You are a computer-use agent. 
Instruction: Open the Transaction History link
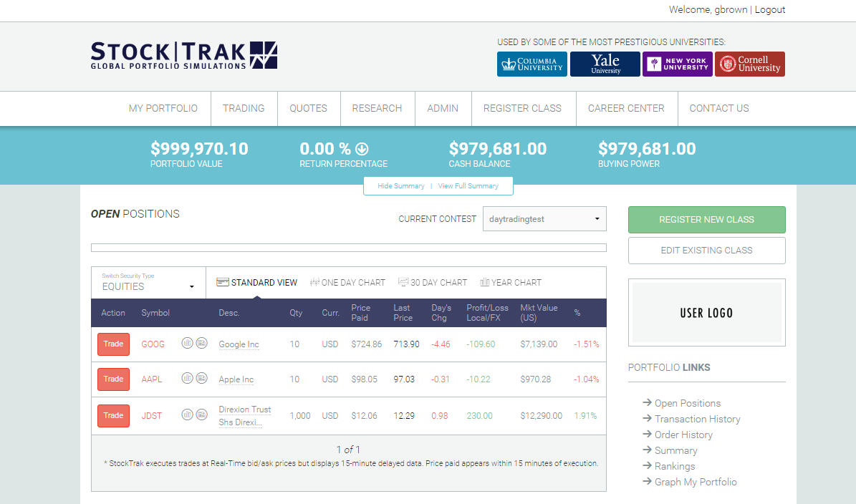[697, 419]
